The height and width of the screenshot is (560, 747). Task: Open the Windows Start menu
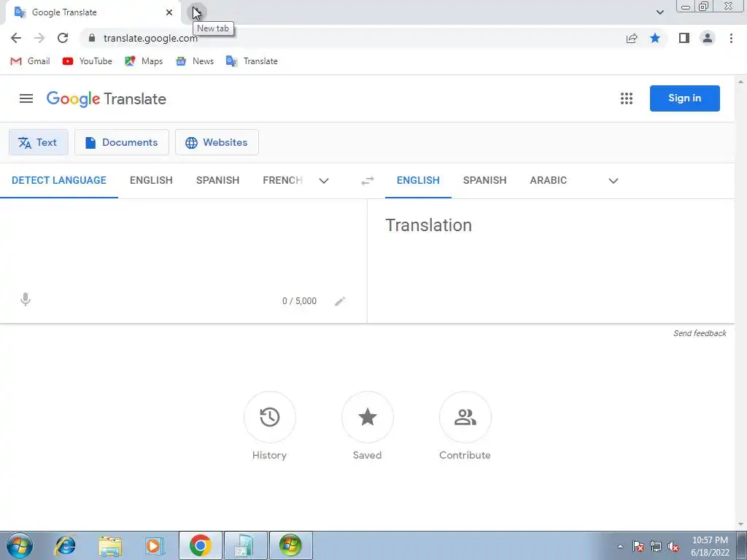point(19,545)
